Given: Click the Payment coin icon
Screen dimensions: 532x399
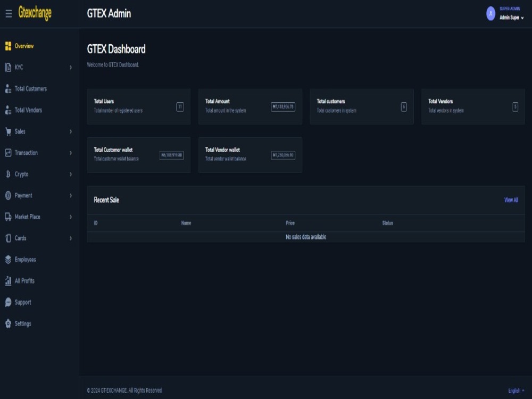Looking at the screenshot, I should (8, 195).
